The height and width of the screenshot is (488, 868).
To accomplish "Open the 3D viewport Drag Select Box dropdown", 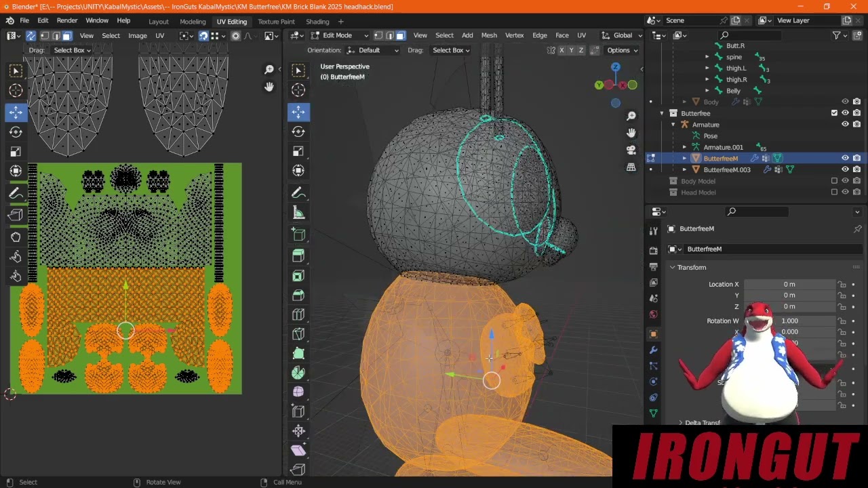I will (451, 50).
